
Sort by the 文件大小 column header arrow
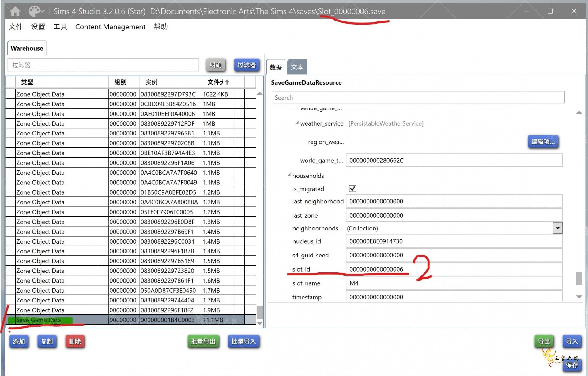click(227, 82)
